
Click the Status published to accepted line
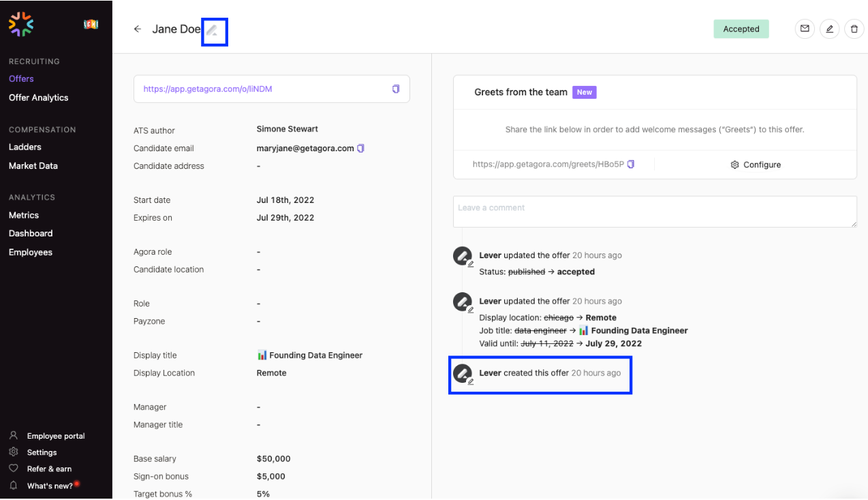[537, 272]
